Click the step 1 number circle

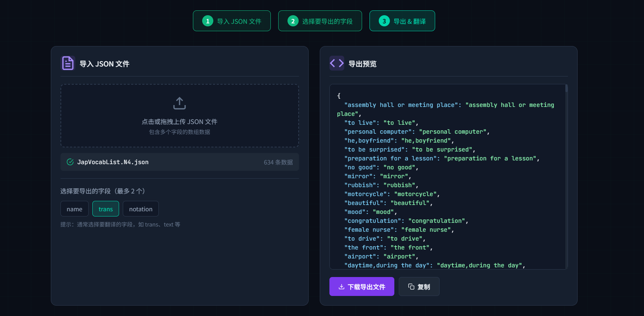208,21
